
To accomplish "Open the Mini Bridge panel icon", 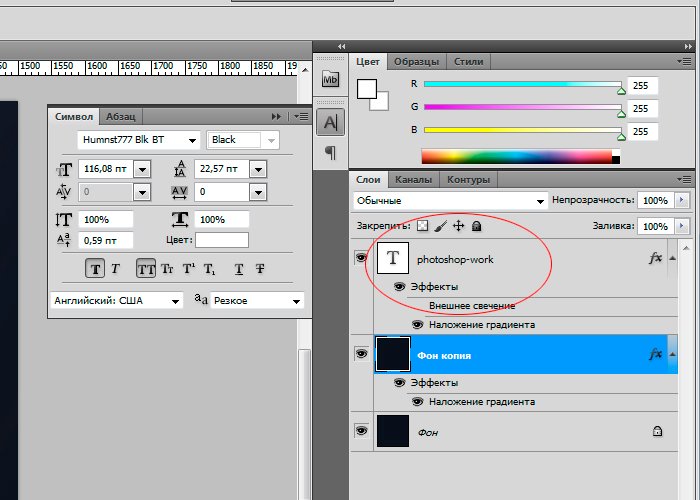I will tap(330, 79).
